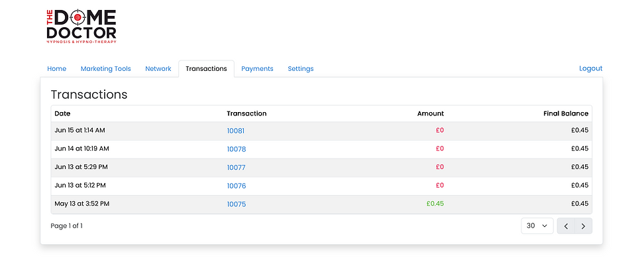This screenshot has height=260, width=644.
Task: Expand the rows-per-page dropdown showing 30
Action: coord(537,226)
